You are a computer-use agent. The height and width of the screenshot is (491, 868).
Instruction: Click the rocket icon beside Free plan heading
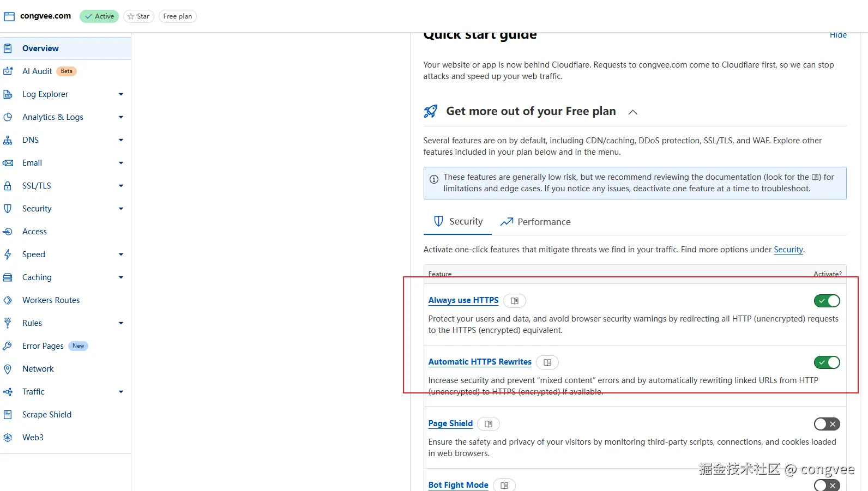(431, 111)
